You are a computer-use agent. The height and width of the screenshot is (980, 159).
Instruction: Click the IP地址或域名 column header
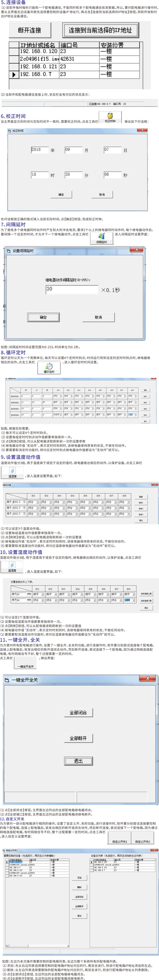[39, 45]
